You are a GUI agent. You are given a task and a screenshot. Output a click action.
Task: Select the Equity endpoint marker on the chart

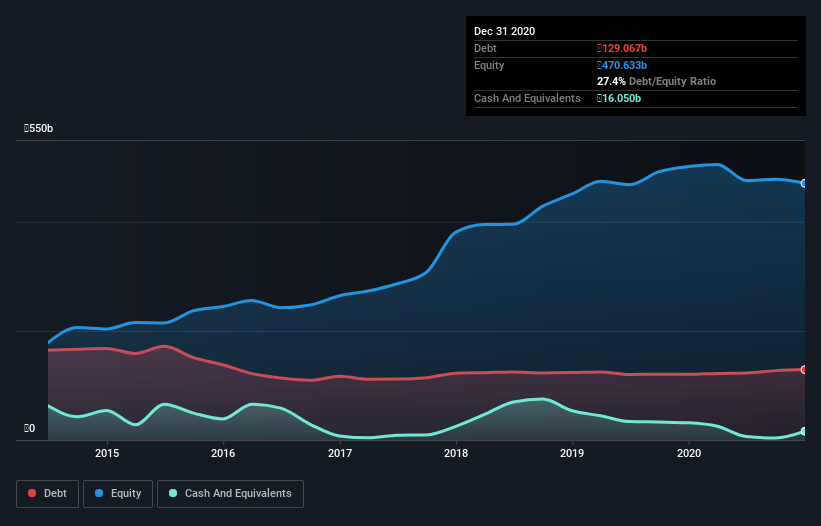tap(804, 183)
